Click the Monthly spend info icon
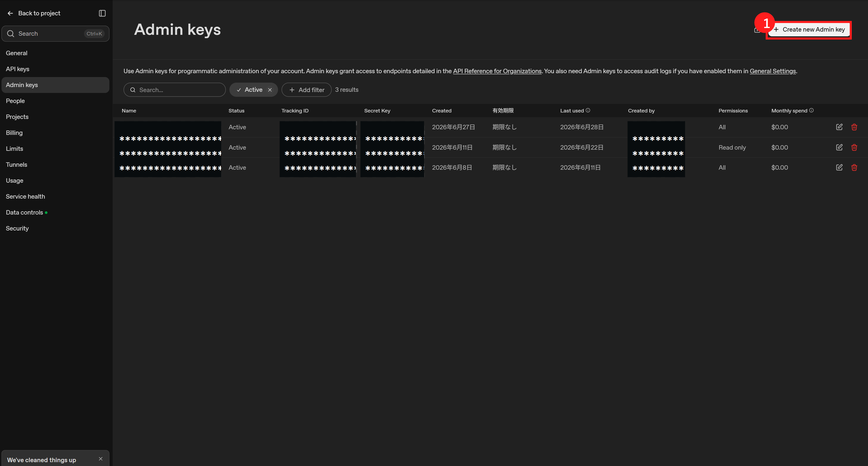The image size is (868, 466). point(811,110)
